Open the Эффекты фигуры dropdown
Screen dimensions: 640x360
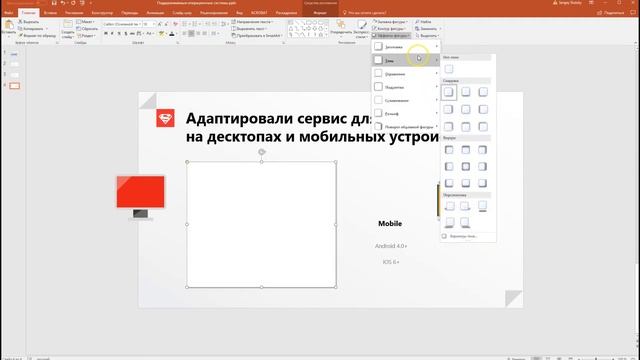coord(391,36)
